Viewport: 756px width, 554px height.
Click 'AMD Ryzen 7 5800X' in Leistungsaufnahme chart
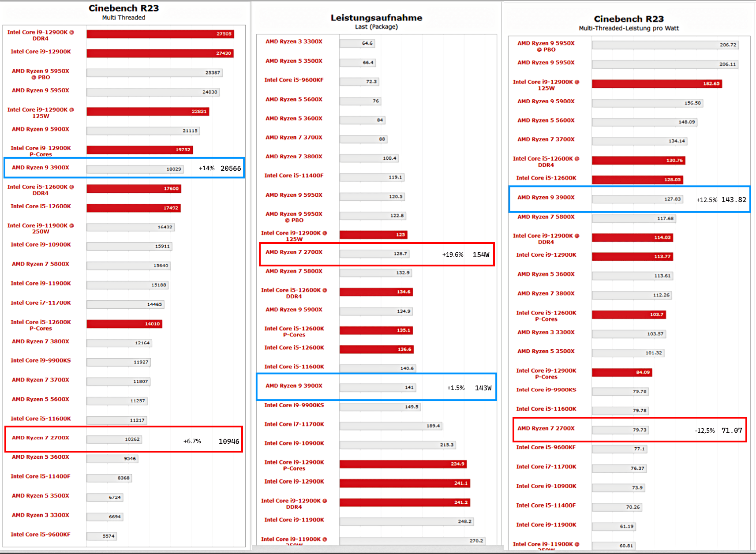click(294, 272)
